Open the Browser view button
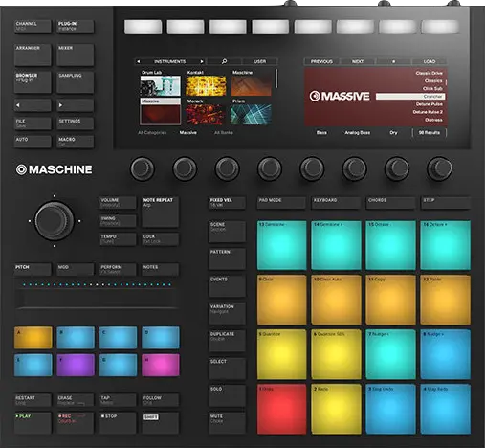The image size is (485, 448). (x=33, y=82)
